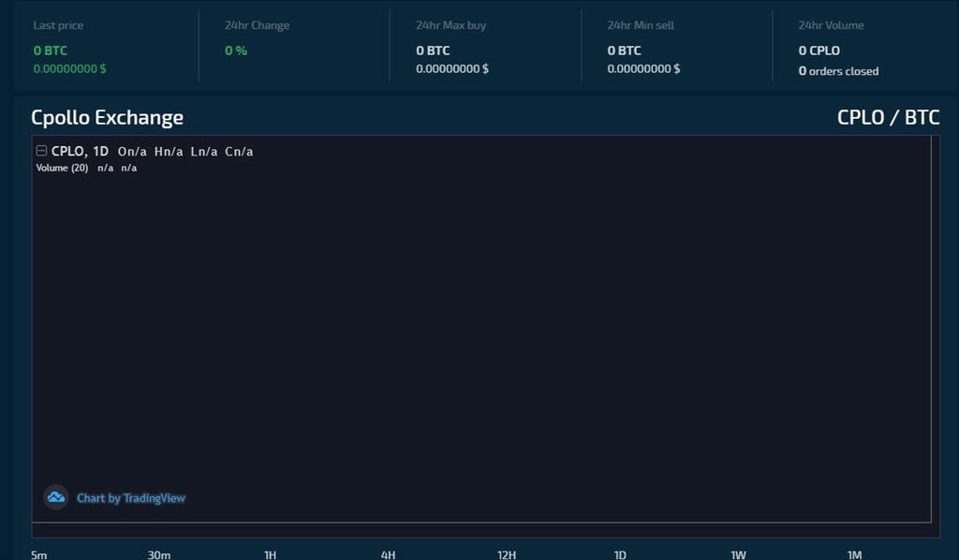Click the 0 orders closed text
This screenshot has width=959, height=560.
click(838, 71)
